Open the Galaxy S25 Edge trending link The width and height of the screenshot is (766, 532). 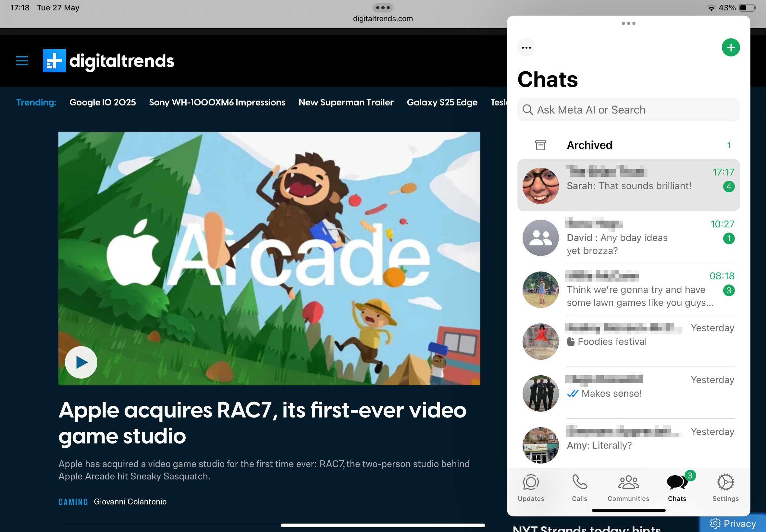pyautogui.click(x=441, y=102)
